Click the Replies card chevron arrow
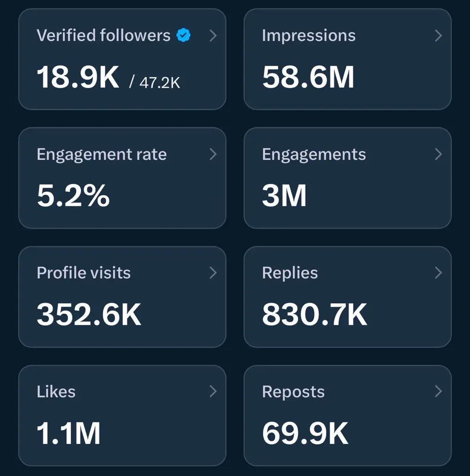The image size is (470, 476). pos(438,273)
